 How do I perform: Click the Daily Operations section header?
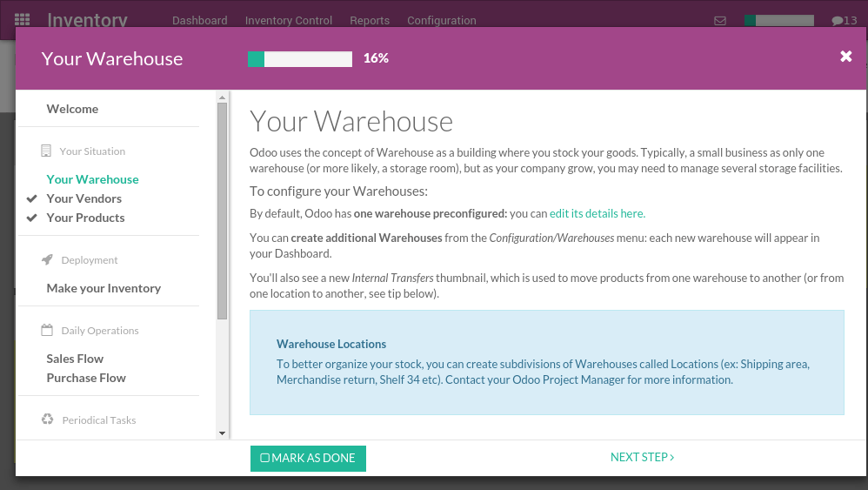pos(100,331)
